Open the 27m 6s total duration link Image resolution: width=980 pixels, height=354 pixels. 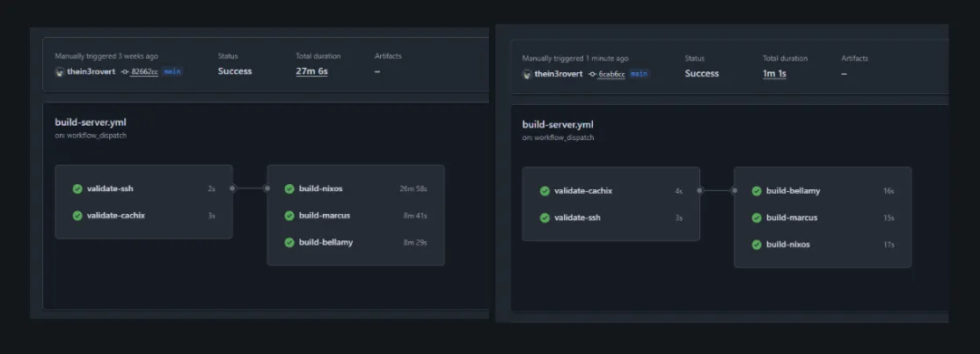[x=311, y=71]
